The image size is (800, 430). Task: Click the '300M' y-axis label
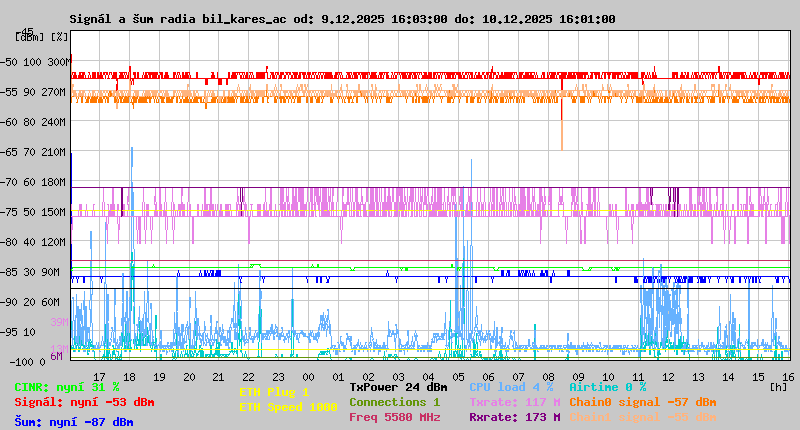tap(57, 62)
